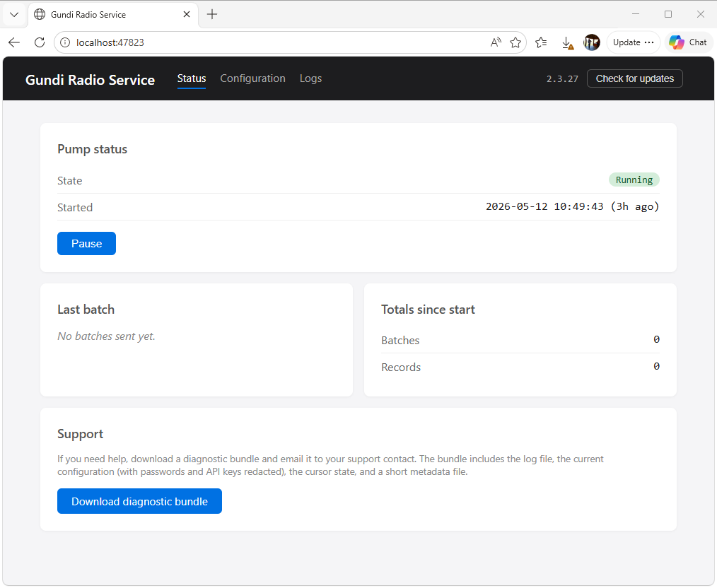Open Copilot Chat in browser
The width and height of the screenshot is (717, 588).
tap(688, 42)
